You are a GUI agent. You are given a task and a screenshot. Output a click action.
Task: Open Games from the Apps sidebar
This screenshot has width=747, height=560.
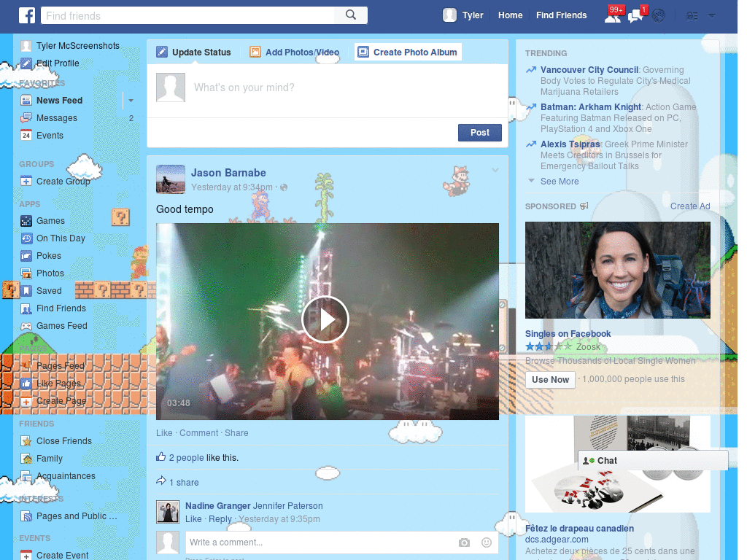[x=51, y=220]
